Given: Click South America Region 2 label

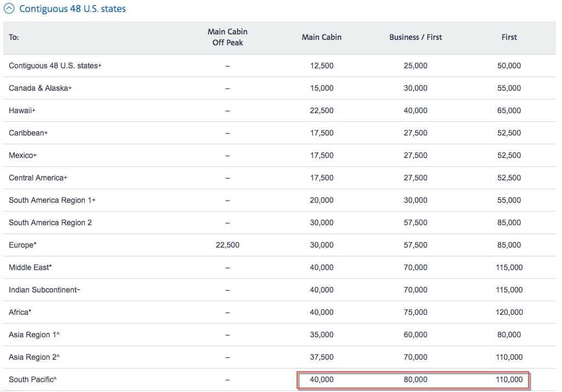Looking at the screenshot, I should [50, 223].
